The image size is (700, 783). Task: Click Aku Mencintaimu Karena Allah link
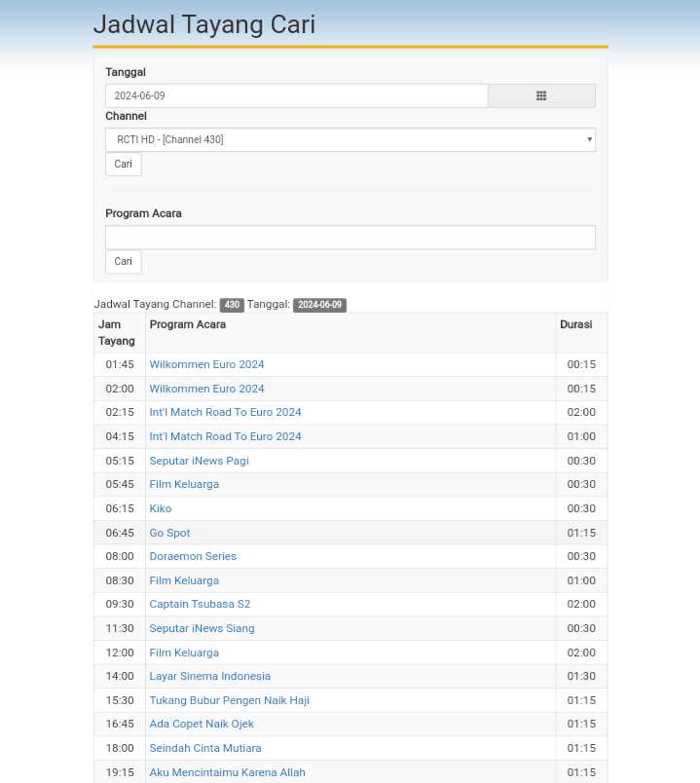pos(227,772)
